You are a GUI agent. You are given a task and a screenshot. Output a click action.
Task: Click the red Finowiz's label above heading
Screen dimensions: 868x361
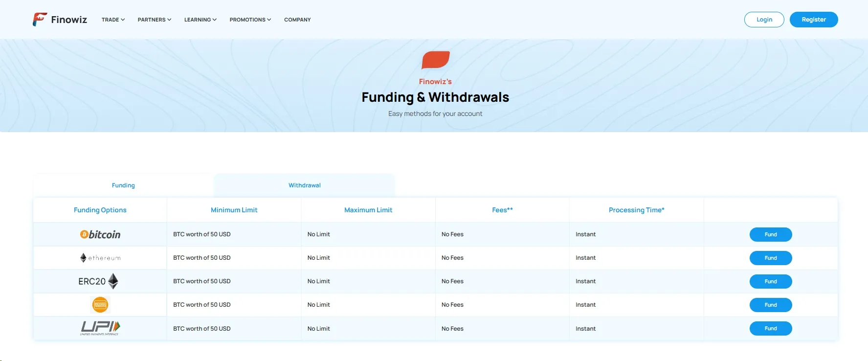(435, 82)
